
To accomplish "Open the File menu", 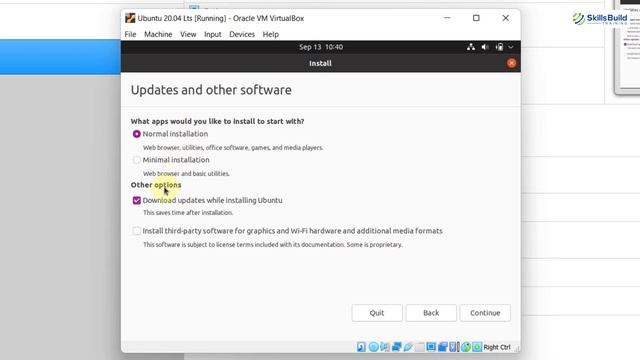I will coord(131,34).
